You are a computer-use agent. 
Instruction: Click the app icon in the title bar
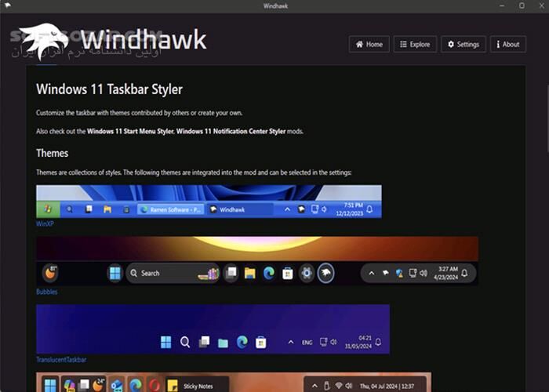pos(8,5)
